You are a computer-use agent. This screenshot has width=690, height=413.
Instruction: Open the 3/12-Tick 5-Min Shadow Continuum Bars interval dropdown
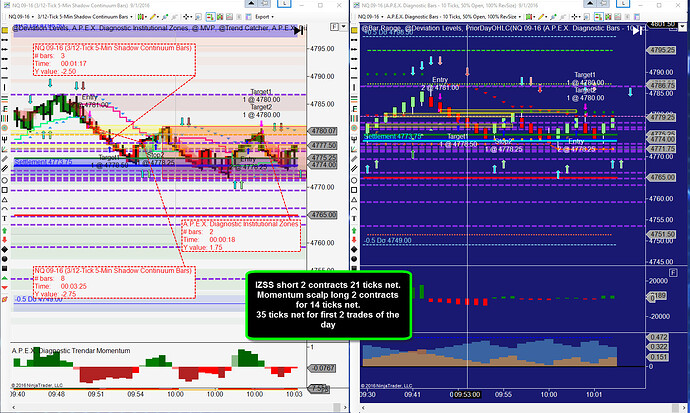click(x=85, y=17)
